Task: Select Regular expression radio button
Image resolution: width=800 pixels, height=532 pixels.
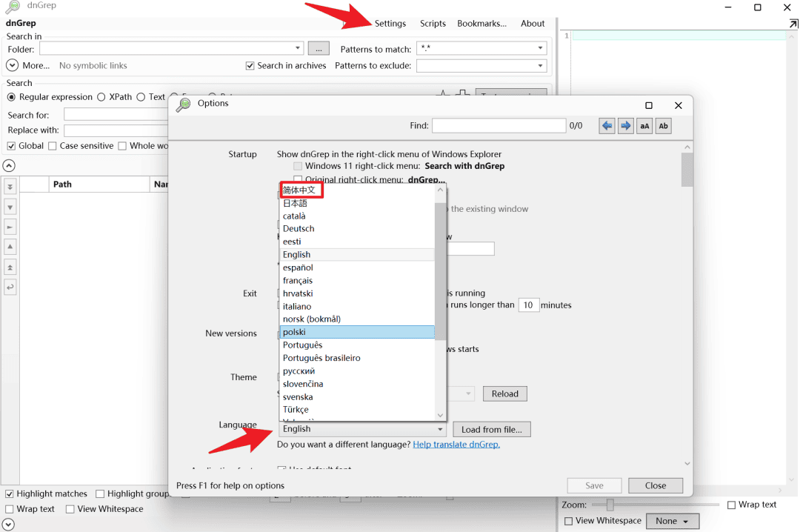Action: [x=11, y=97]
